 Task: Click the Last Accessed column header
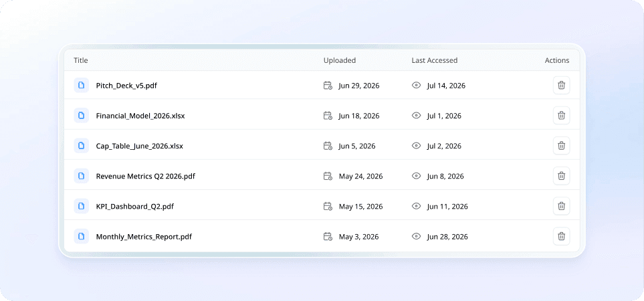(435, 60)
